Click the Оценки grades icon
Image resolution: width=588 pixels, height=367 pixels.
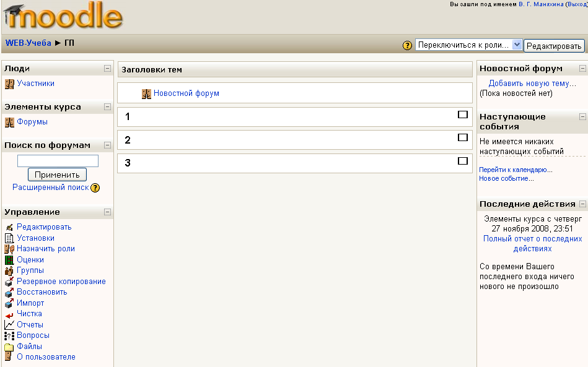click(x=9, y=260)
